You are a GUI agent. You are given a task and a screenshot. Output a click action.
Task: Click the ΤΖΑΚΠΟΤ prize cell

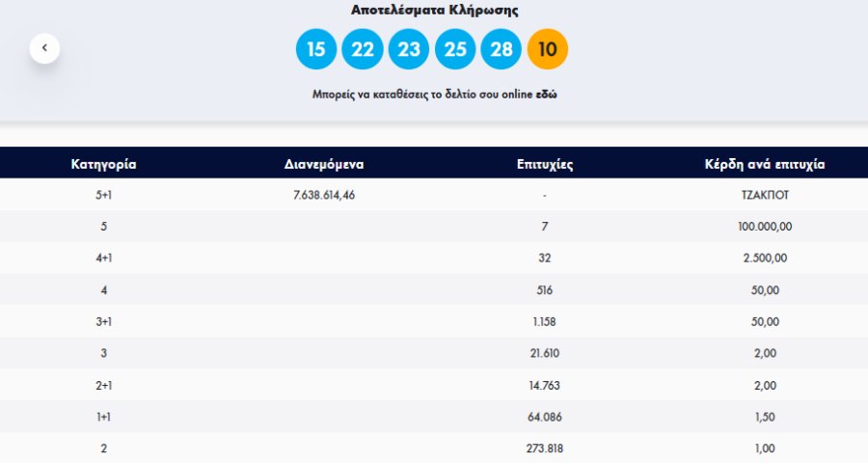point(765,195)
